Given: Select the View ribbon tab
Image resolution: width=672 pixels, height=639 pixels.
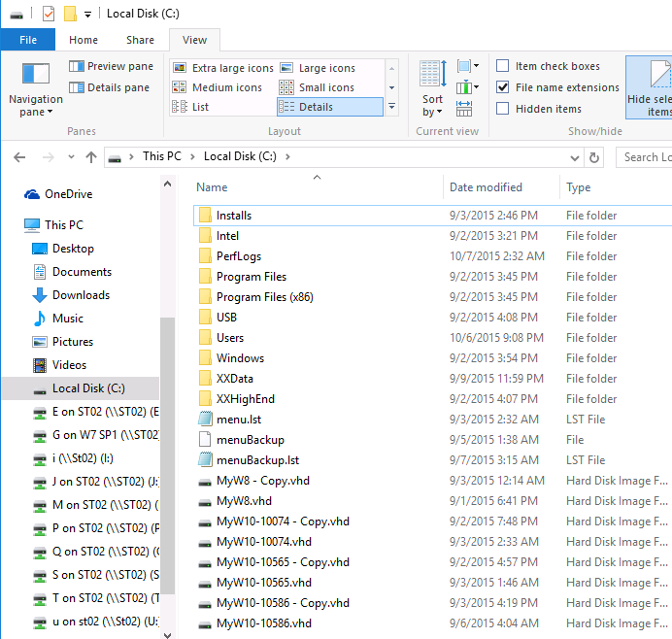Looking at the screenshot, I should (194, 40).
